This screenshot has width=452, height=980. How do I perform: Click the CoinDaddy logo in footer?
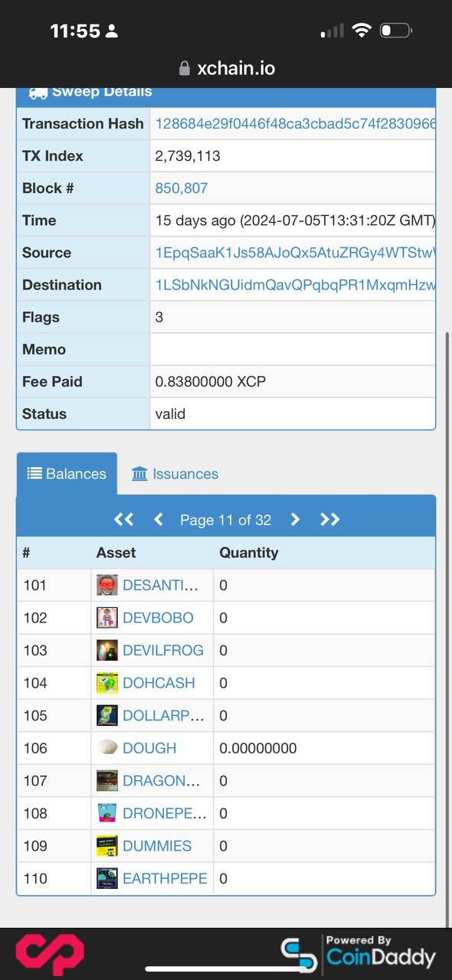pyautogui.click(x=358, y=954)
